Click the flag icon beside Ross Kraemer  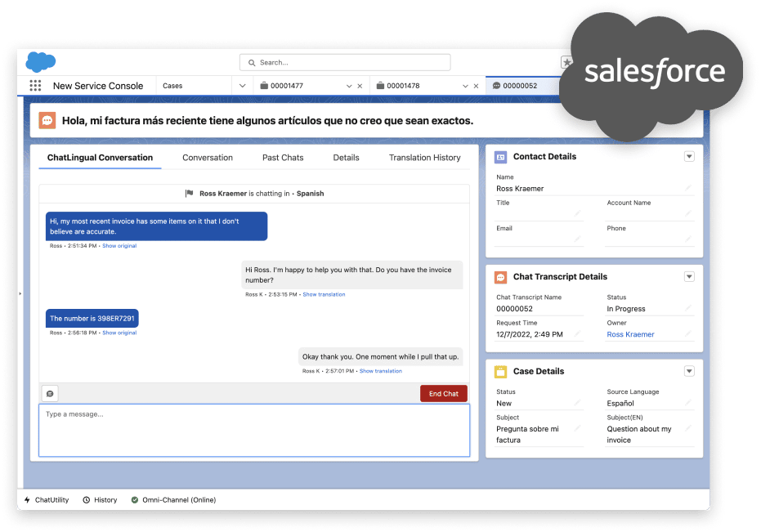[x=190, y=193]
